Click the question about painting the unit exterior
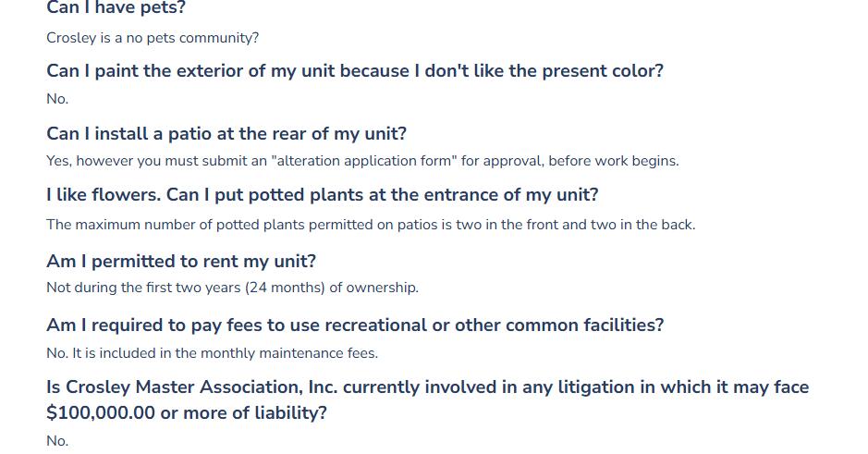 click(x=355, y=71)
